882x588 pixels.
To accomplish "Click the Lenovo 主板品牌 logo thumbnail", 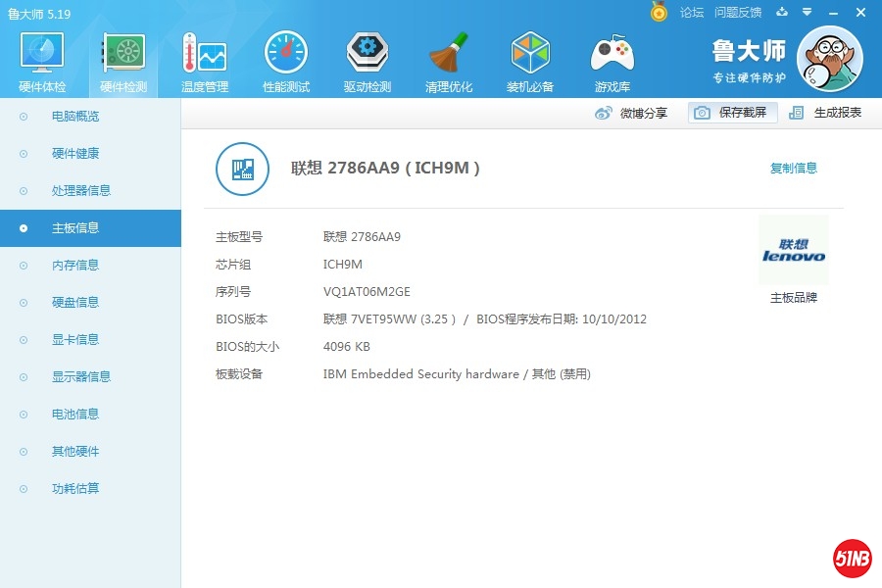I will click(793, 252).
